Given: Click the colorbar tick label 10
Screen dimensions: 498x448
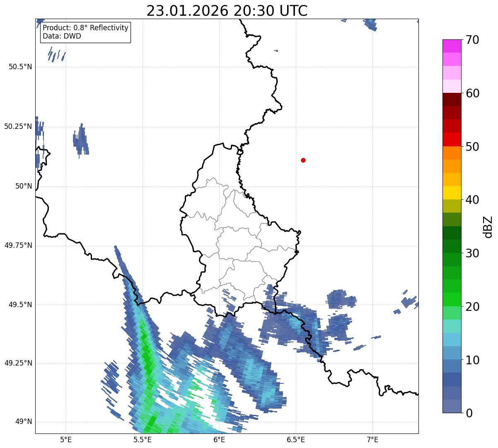Looking at the screenshot, I should pos(472,360).
